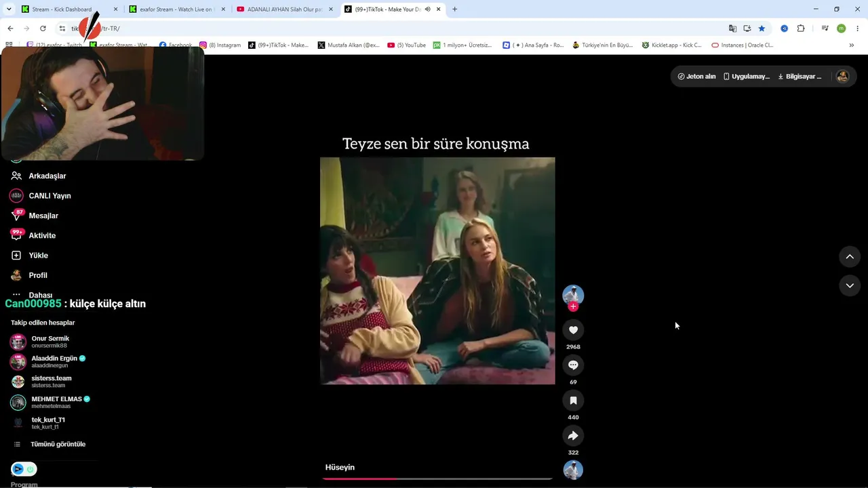Expand Tümünü görüntüle followed accounts list
This screenshot has width=868, height=488.
[x=50, y=444]
